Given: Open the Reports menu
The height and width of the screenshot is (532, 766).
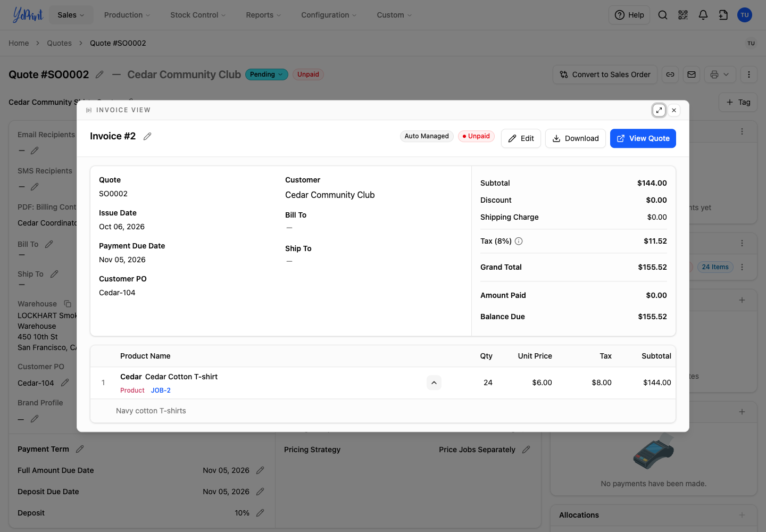Looking at the screenshot, I should (263, 15).
